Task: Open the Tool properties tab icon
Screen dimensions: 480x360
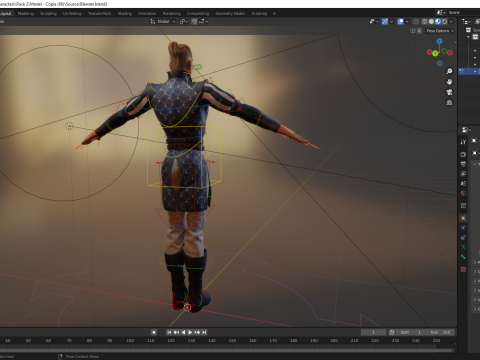Action: click(463, 142)
